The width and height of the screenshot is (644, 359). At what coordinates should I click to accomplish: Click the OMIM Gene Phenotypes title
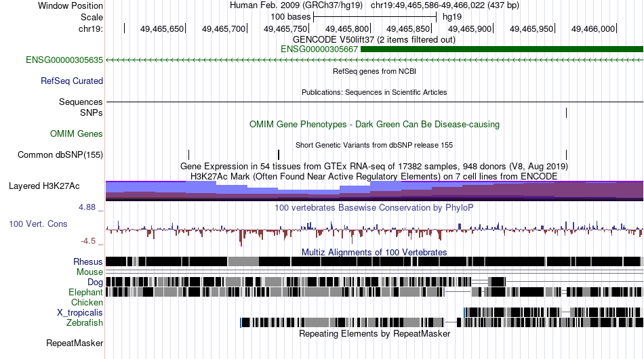pyautogui.click(x=375, y=125)
